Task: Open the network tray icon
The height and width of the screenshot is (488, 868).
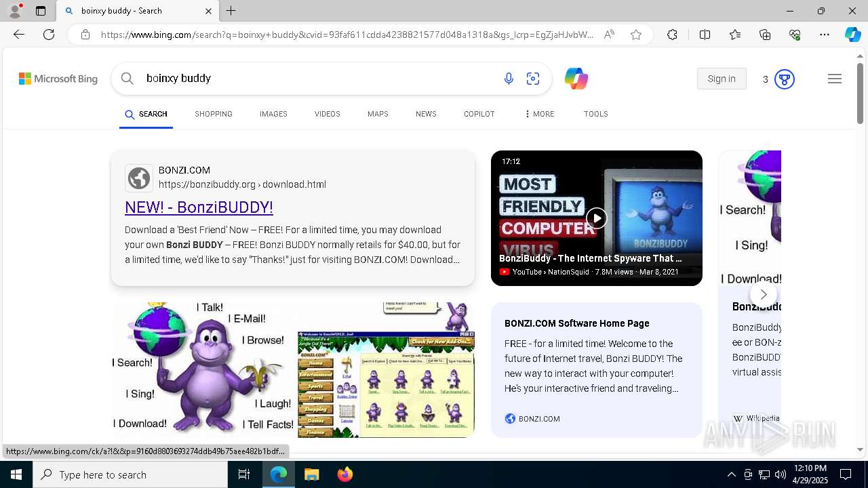Action: click(x=764, y=474)
